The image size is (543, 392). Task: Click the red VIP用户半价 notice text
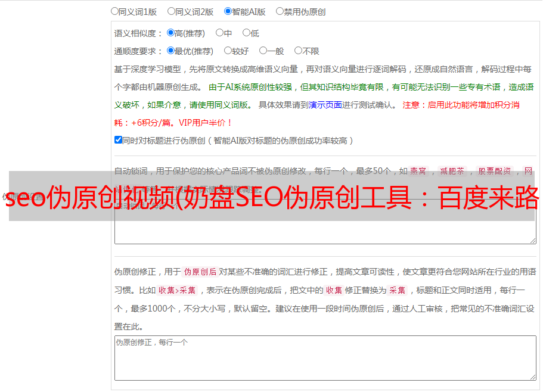coord(205,123)
